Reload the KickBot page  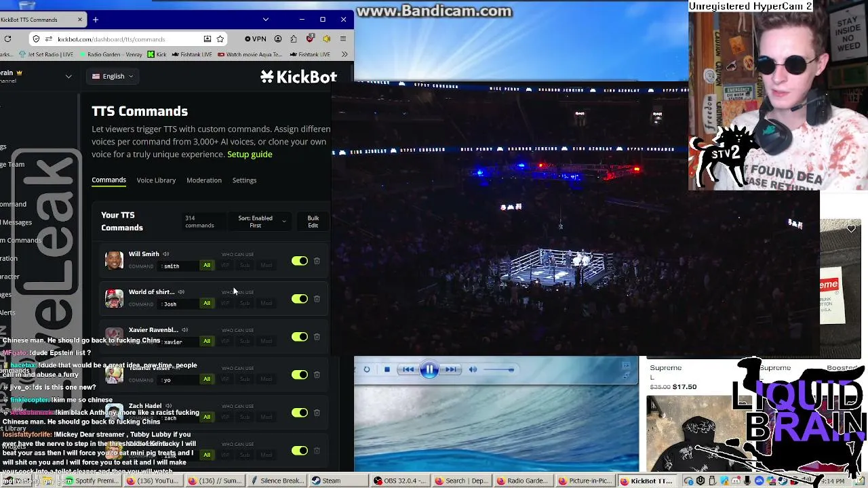coord(7,39)
